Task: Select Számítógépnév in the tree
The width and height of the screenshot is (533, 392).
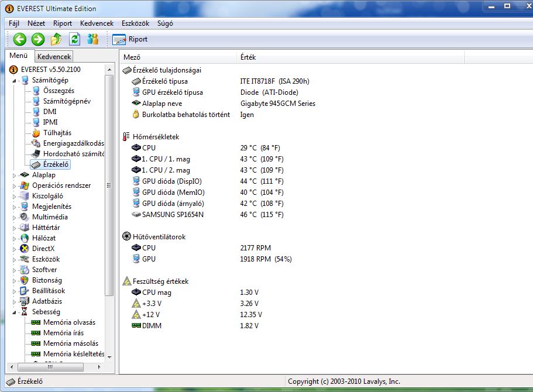Action: click(67, 101)
